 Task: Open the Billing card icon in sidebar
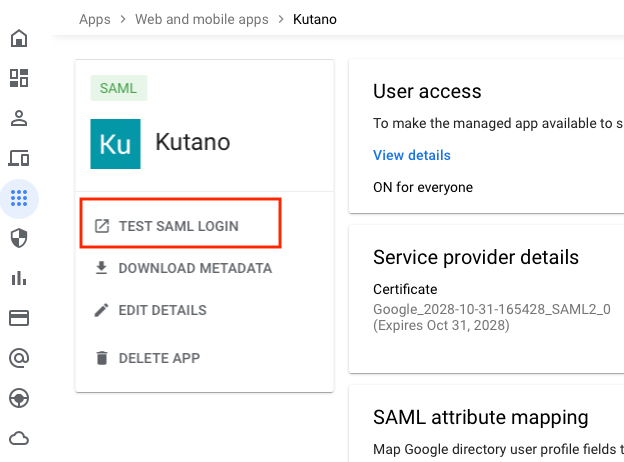tap(19, 318)
